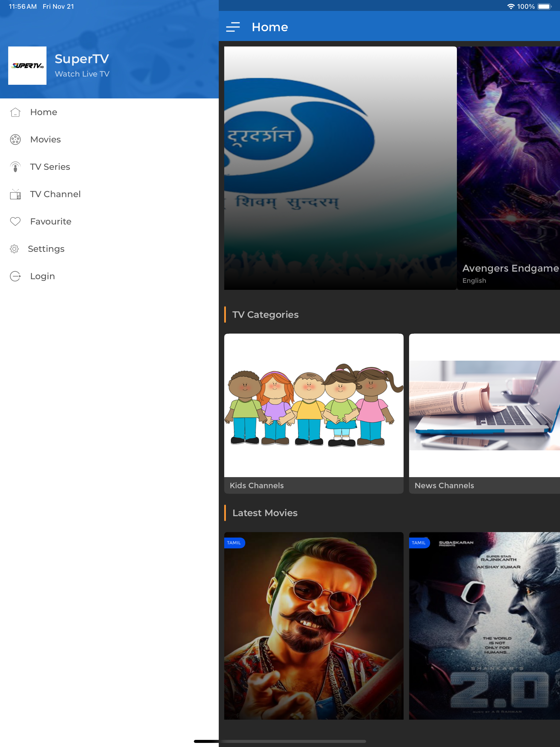The width and height of the screenshot is (560, 747).
Task: Click the TV Channel television icon
Action: [15, 194]
